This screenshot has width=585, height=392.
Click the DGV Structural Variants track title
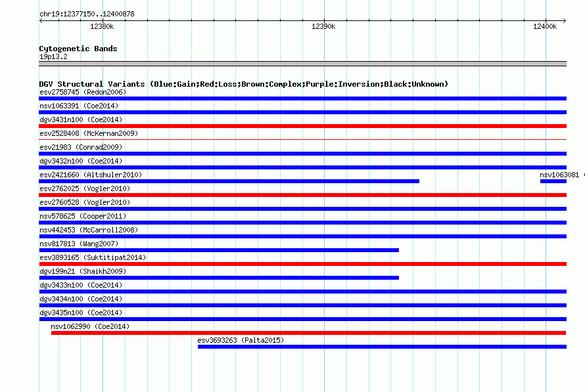coord(244,84)
